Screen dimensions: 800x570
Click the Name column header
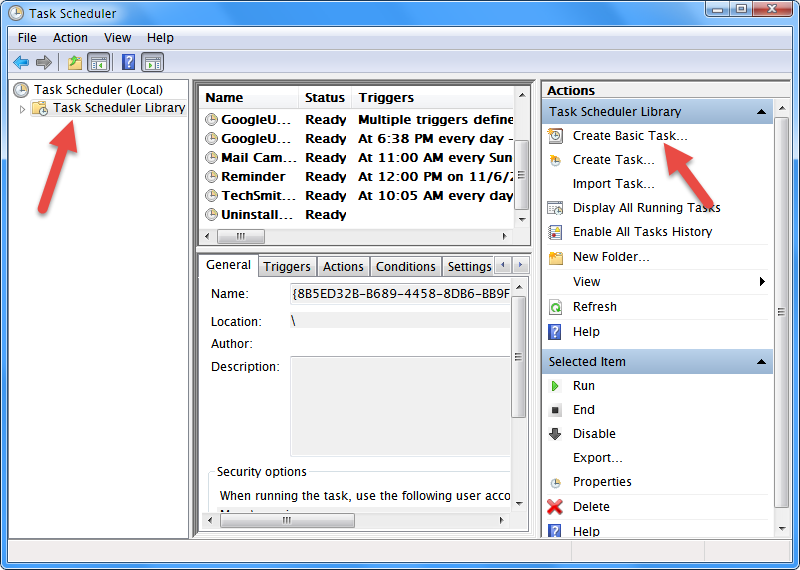[249, 97]
